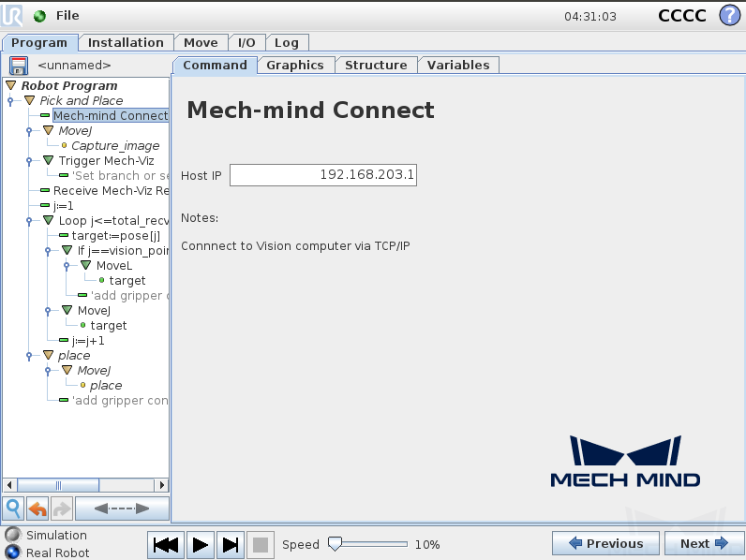Image resolution: width=746 pixels, height=560 pixels.
Task: Select the Receive Mech-Viz Re node
Action: [x=111, y=191]
